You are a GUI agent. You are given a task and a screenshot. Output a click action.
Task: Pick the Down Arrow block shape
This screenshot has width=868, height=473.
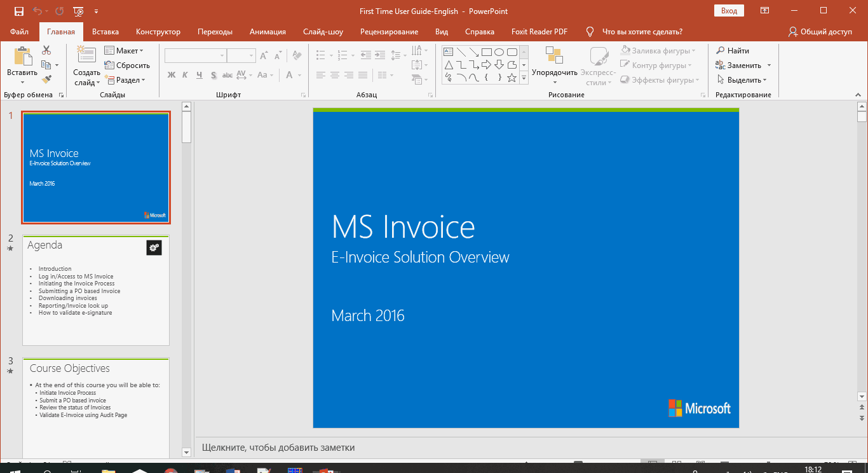click(499, 64)
